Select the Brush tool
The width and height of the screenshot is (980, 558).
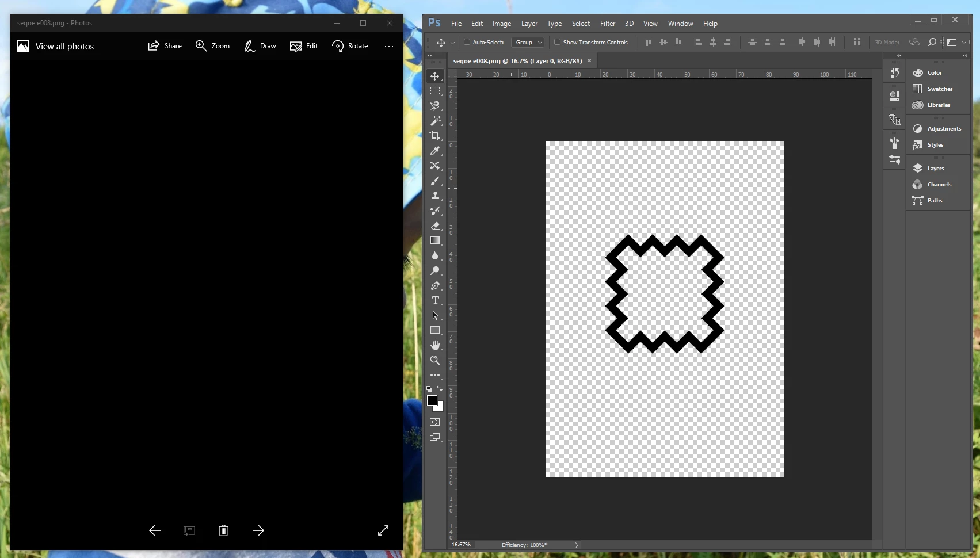[435, 181]
